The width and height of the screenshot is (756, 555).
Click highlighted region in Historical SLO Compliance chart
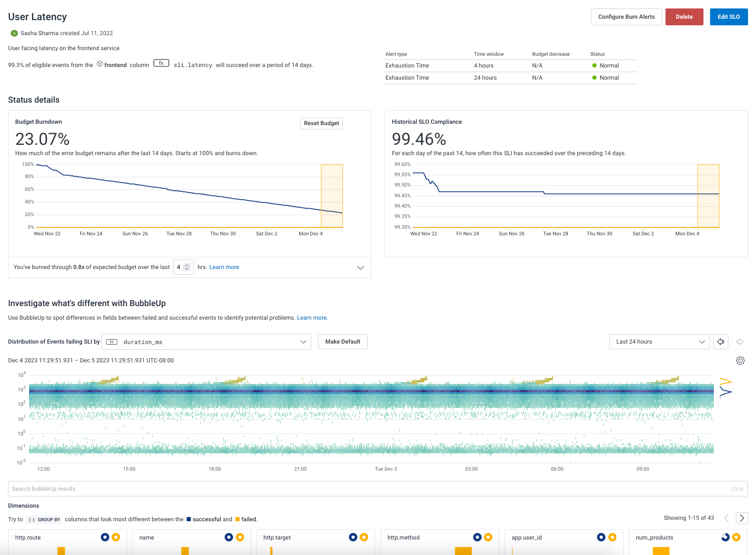click(708, 196)
